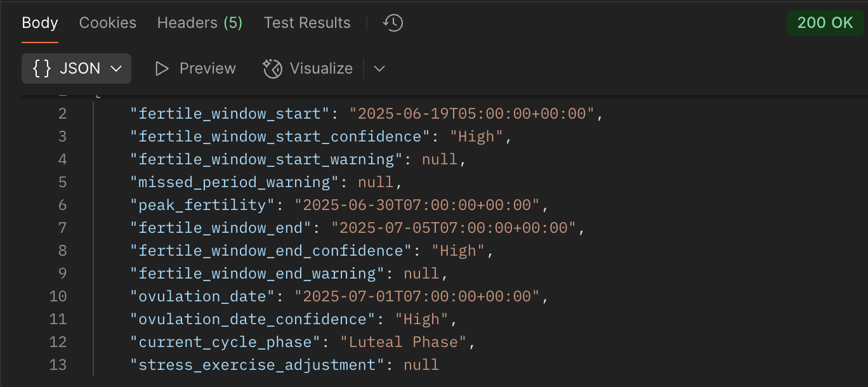The image size is (868, 387).
Task: Open the Test Results tab
Action: (x=307, y=23)
